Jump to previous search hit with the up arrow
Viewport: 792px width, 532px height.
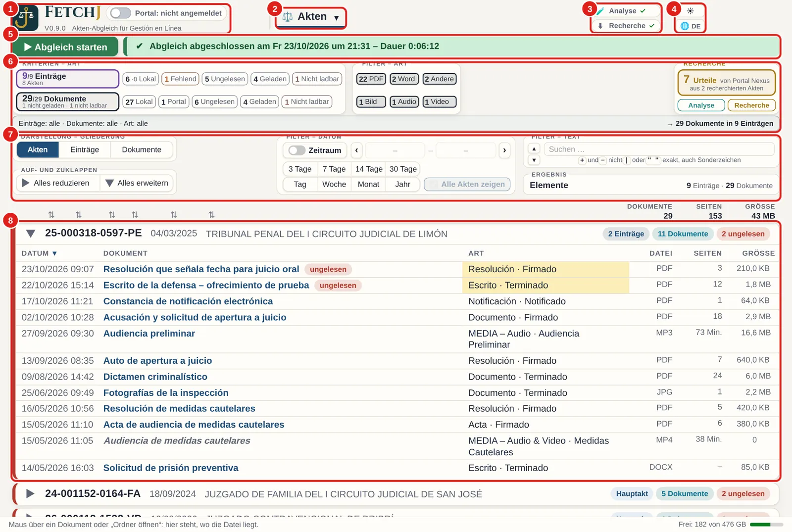coord(534,148)
